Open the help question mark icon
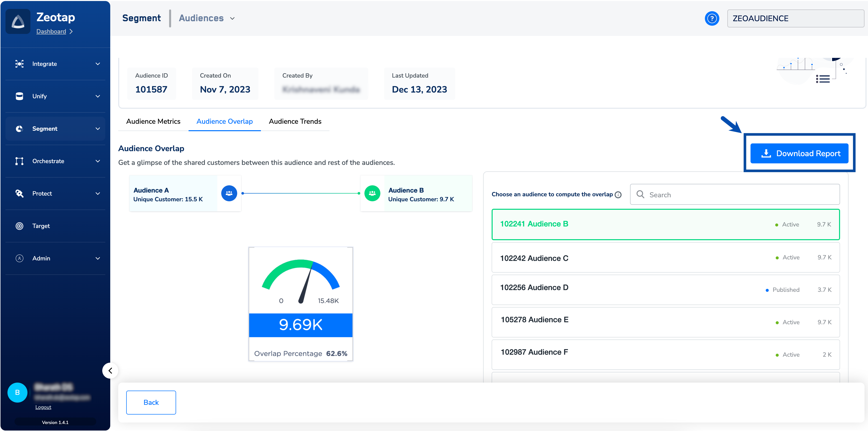868x431 pixels. click(712, 18)
